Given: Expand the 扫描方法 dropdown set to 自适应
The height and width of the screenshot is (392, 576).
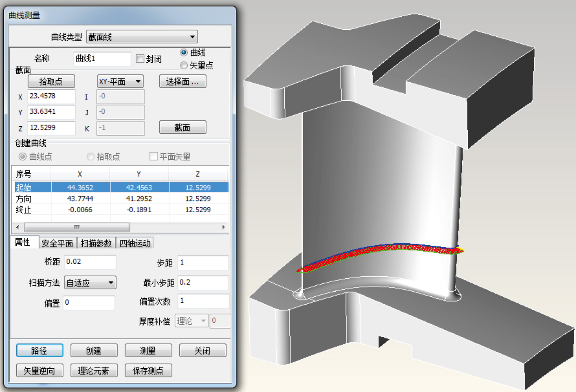Looking at the screenshot, I should [90, 283].
